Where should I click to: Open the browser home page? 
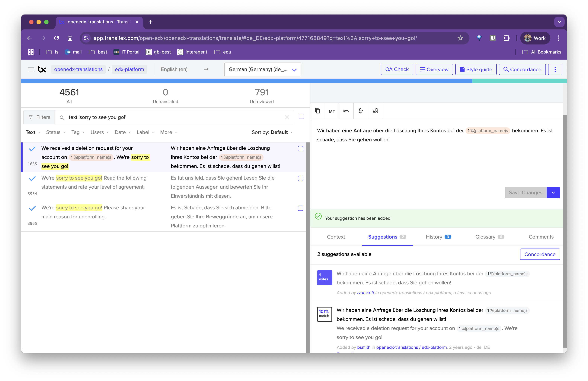[70, 38]
